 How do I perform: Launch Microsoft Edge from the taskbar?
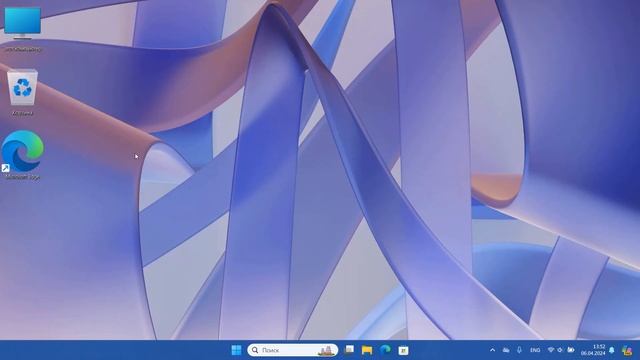(x=385, y=350)
